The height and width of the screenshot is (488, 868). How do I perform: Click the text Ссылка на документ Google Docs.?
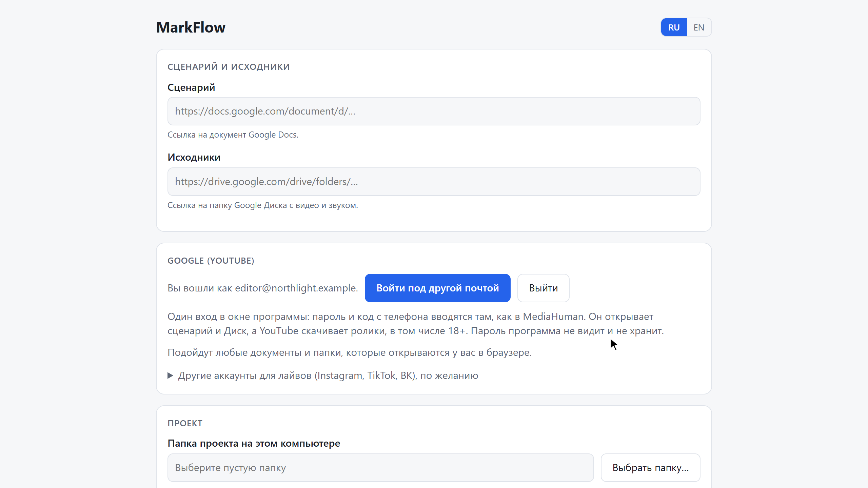[x=233, y=135]
